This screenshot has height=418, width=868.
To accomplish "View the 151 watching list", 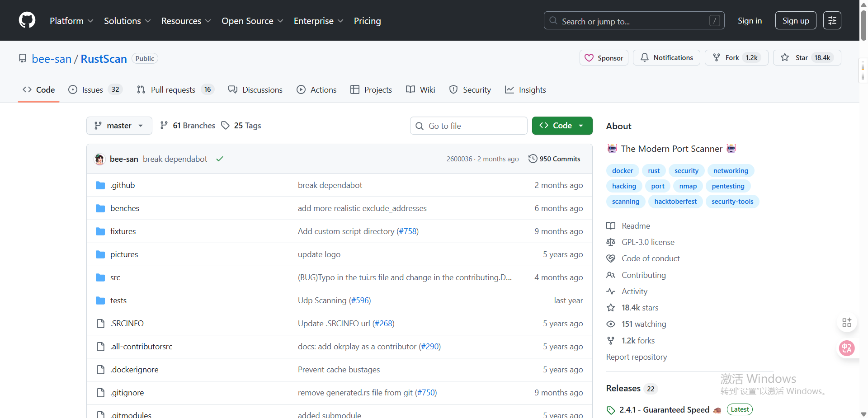I will 636,324.
